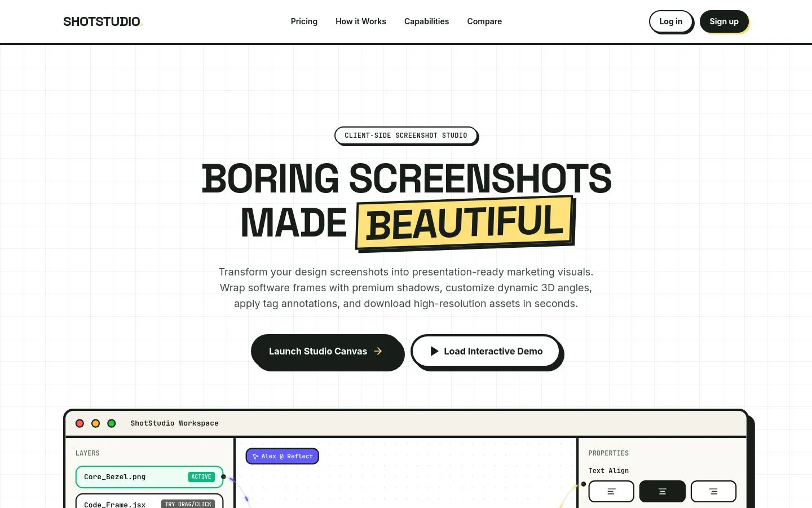
Task: Click the green window dot in ShotStudio Workspace
Action: coord(112,423)
